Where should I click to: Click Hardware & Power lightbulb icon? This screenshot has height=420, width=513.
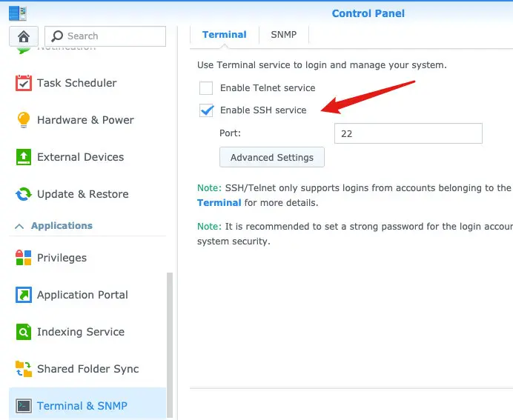pos(24,120)
